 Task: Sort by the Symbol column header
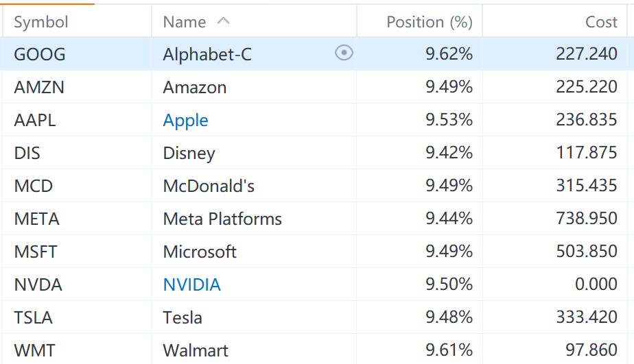tap(41, 22)
